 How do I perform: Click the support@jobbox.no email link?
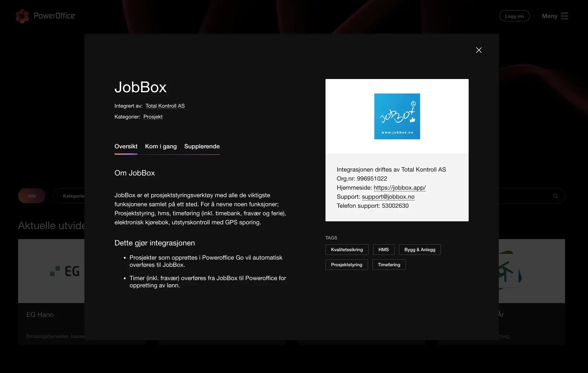(388, 197)
